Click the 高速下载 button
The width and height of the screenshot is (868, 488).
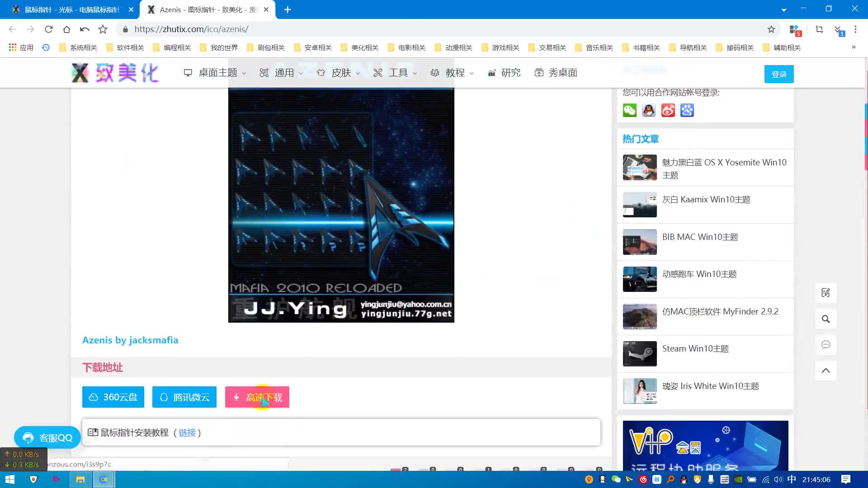click(257, 397)
